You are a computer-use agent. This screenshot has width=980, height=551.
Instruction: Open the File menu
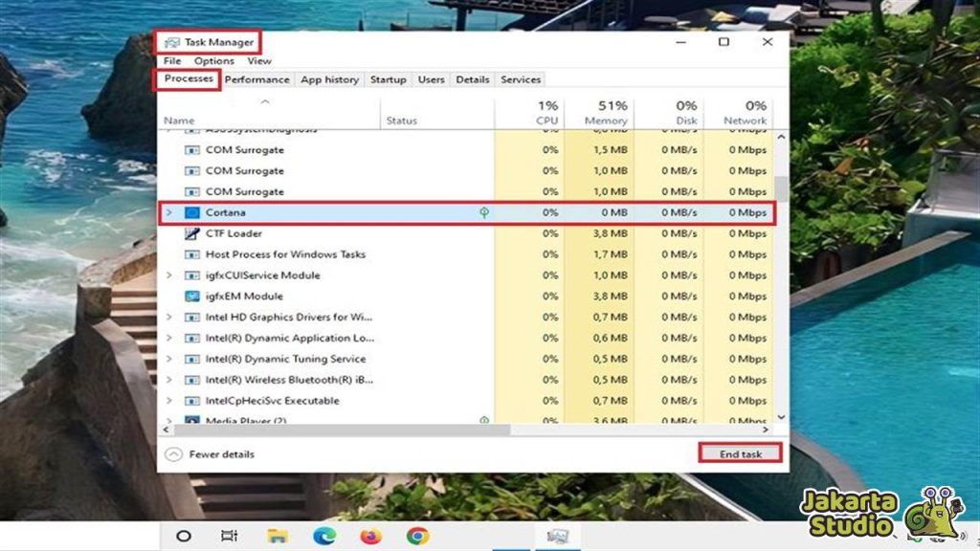point(172,61)
